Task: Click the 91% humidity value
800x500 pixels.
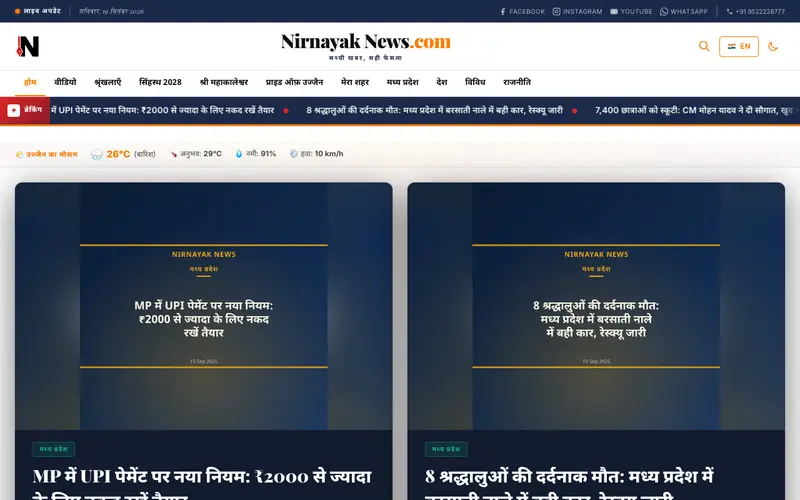Action: pyautogui.click(x=268, y=154)
